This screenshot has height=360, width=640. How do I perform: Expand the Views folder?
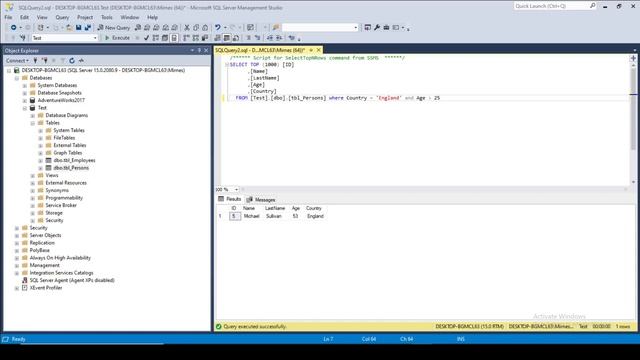coord(33,176)
